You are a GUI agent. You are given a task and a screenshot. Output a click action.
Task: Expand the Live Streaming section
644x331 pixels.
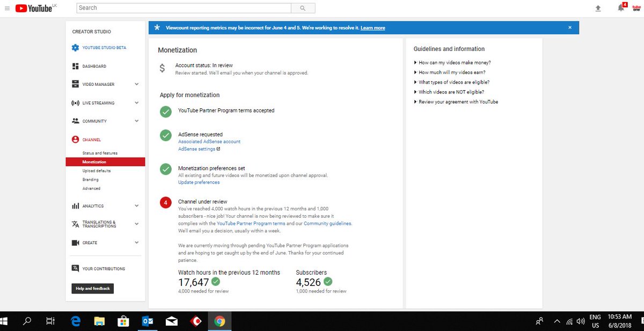tap(136, 103)
